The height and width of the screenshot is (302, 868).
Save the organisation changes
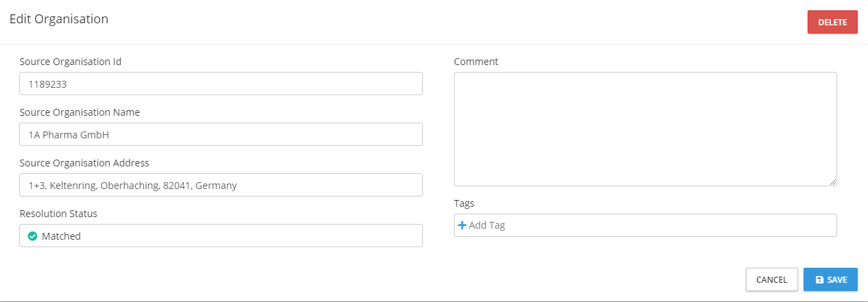(830, 279)
